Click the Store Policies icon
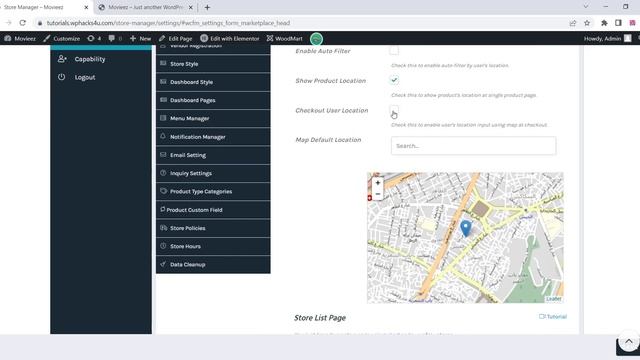 (x=163, y=227)
